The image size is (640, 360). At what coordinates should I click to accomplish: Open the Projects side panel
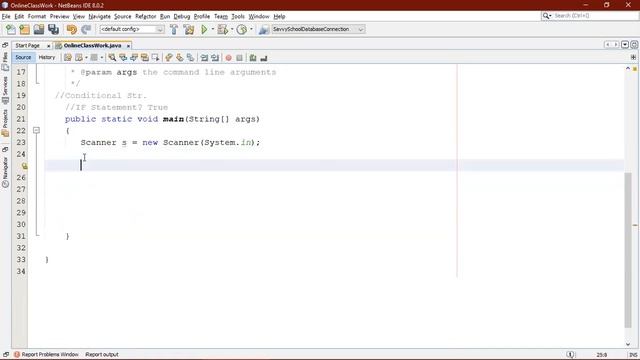(5, 122)
